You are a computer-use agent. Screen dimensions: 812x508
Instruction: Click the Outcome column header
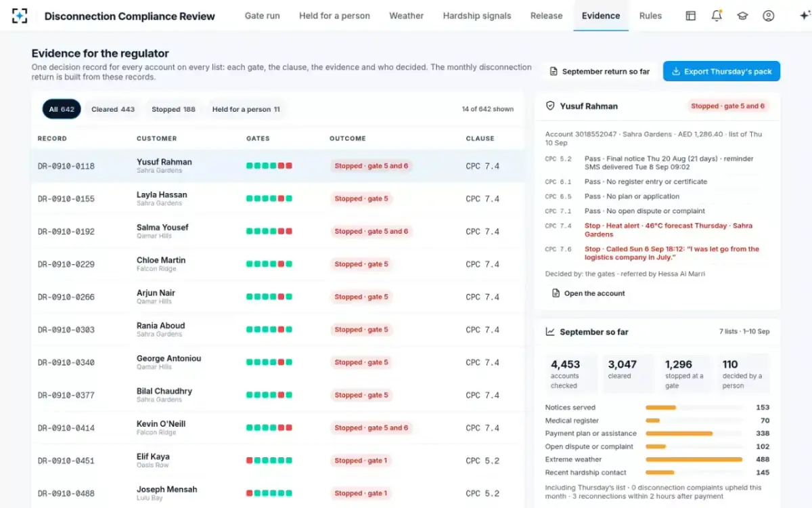(348, 138)
